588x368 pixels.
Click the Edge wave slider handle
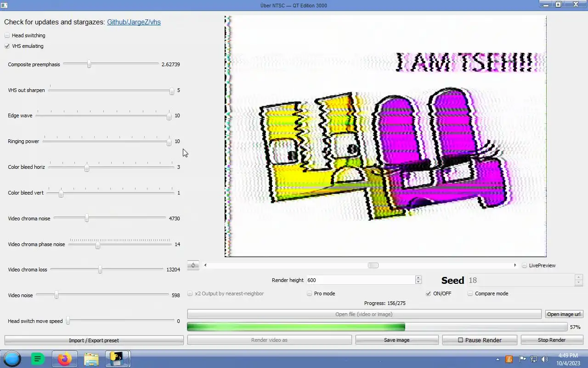click(x=169, y=116)
